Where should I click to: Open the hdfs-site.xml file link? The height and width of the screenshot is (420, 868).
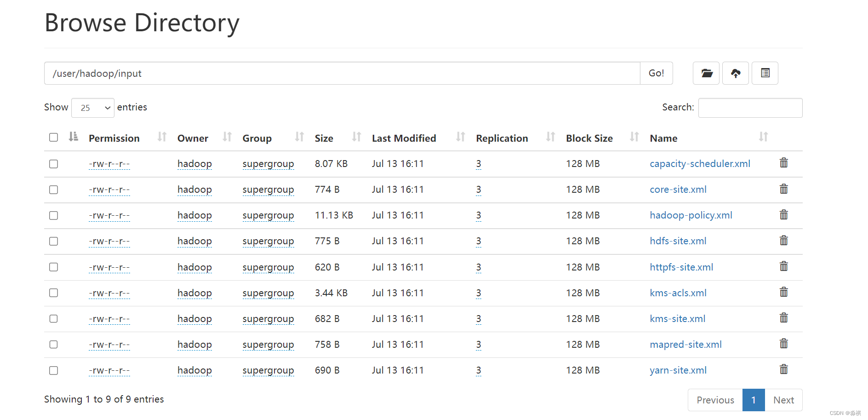[678, 241]
